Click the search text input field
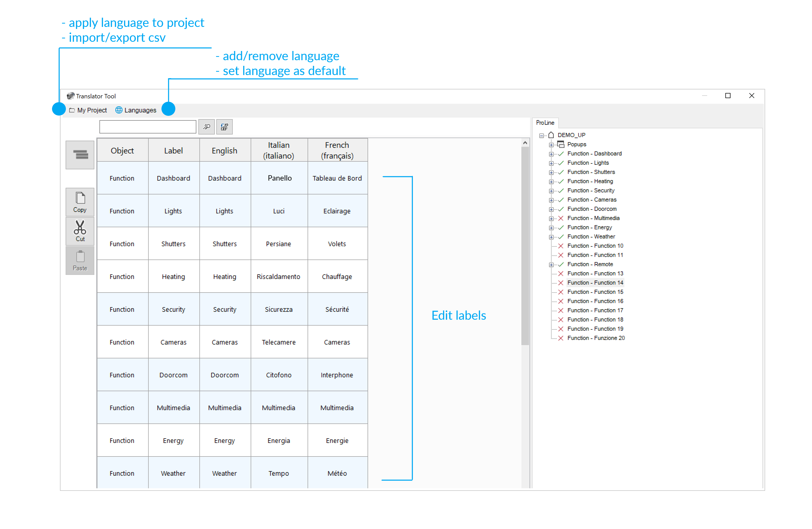812x529 pixels. click(x=147, y=127)
